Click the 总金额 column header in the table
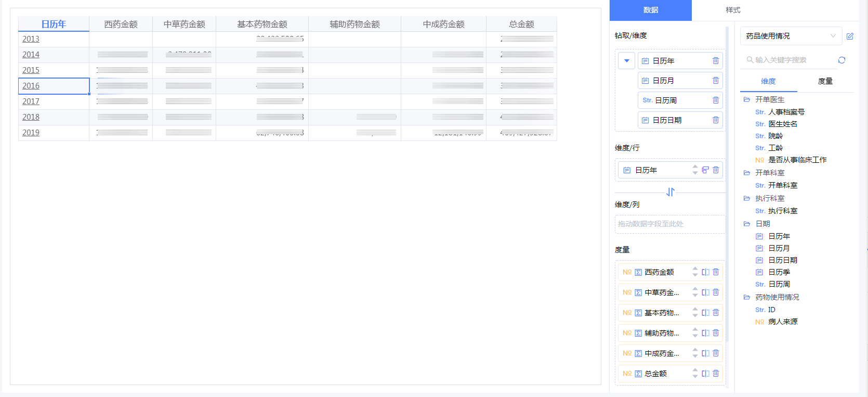This screenshot has width=868, height=397. coord(521,24)
